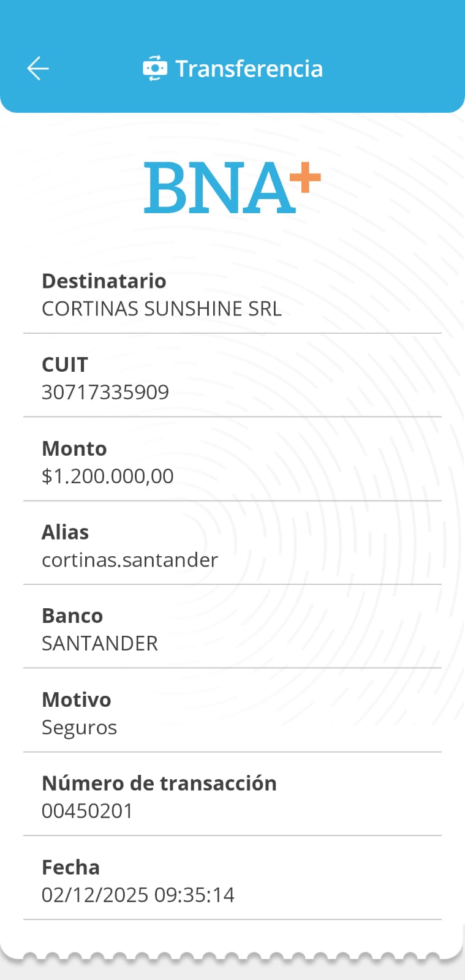Select the amount $1.200.000,00
The image size is (465, 980).
point(108,476)
